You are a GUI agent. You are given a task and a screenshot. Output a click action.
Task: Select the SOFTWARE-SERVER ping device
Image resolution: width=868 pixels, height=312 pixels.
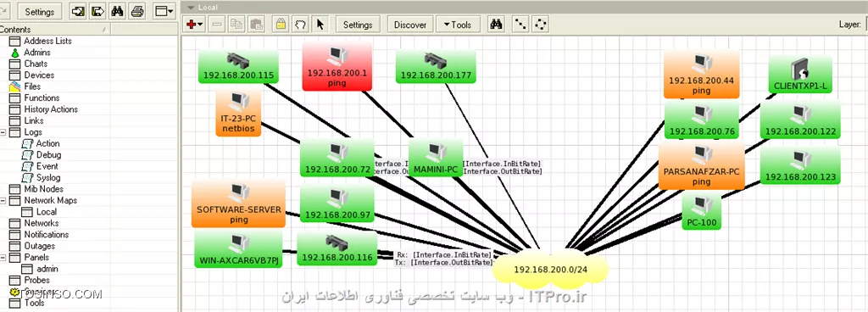(238, 203)
